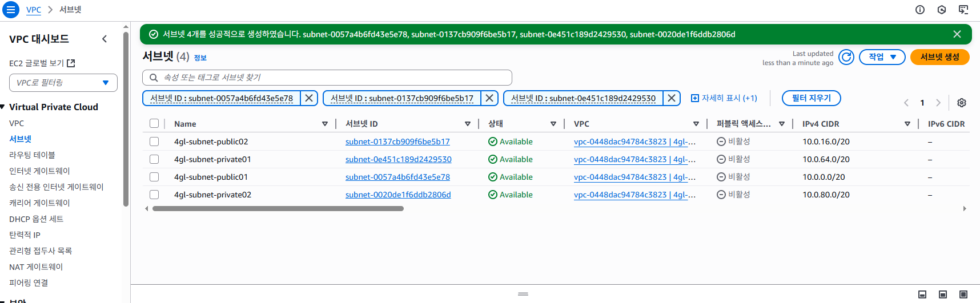
Task: Open the VPC로 필터링 dropdown
Action: tap(63, 83)
